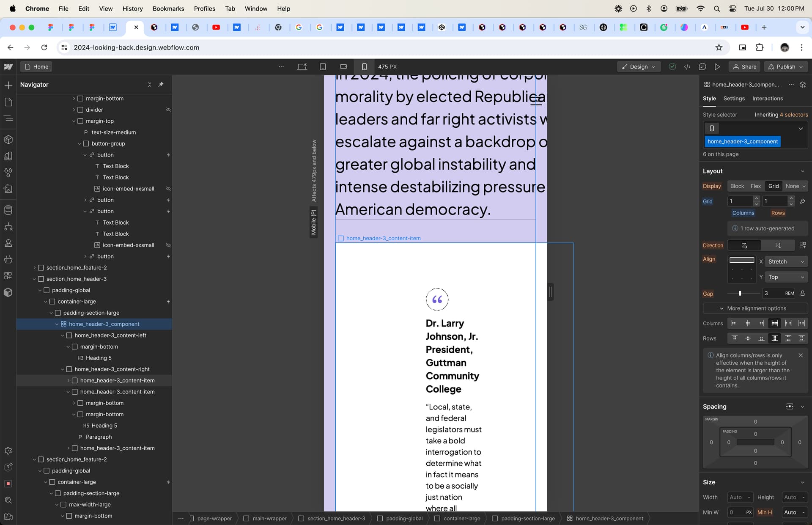Open the Pages panel icon
The width and height of the screenshot is (812, 525).
tap(8, 102)
